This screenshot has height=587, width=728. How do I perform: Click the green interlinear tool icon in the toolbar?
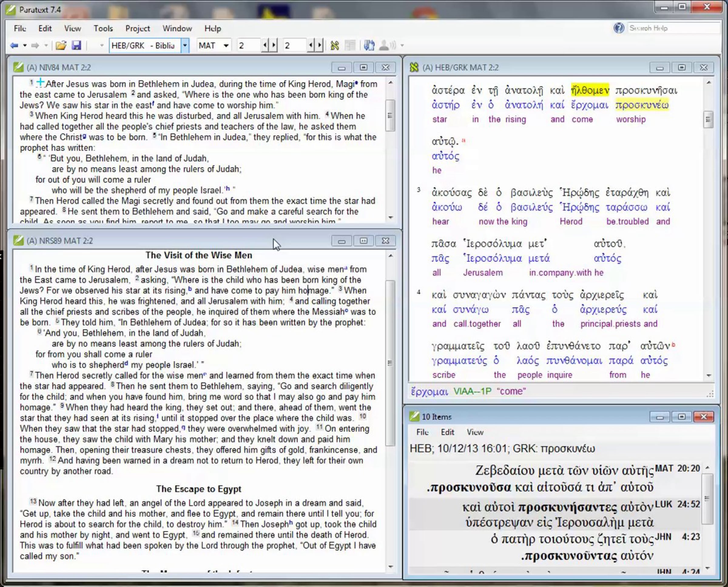click(x=335, y=45)
